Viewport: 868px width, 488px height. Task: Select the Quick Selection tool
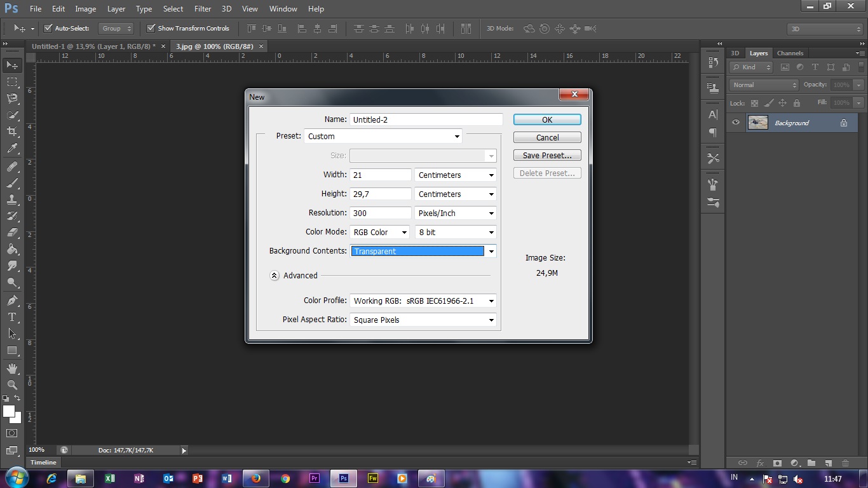[x=12, y=115]
